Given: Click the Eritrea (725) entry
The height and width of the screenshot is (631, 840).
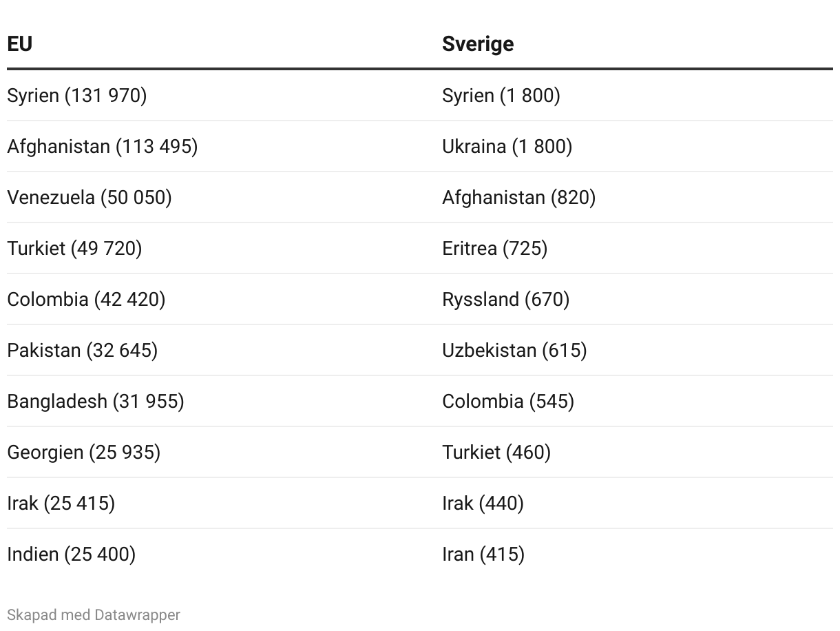Looking at the screenshot, I should (x=495, y=248).
